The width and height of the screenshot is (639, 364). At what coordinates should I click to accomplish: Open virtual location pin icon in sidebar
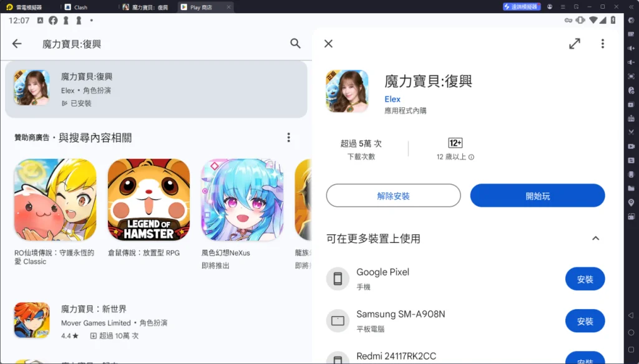(x=632, y=203)
